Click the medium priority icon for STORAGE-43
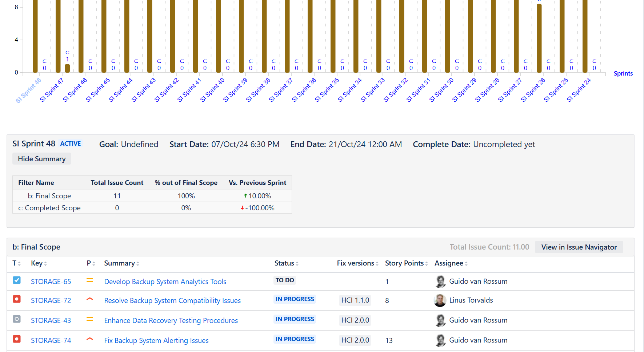The image size is (644, 352). point(90,319)
